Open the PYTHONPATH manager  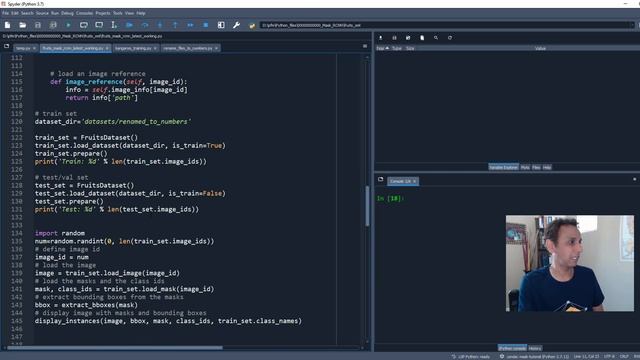(x=252, y=25)
